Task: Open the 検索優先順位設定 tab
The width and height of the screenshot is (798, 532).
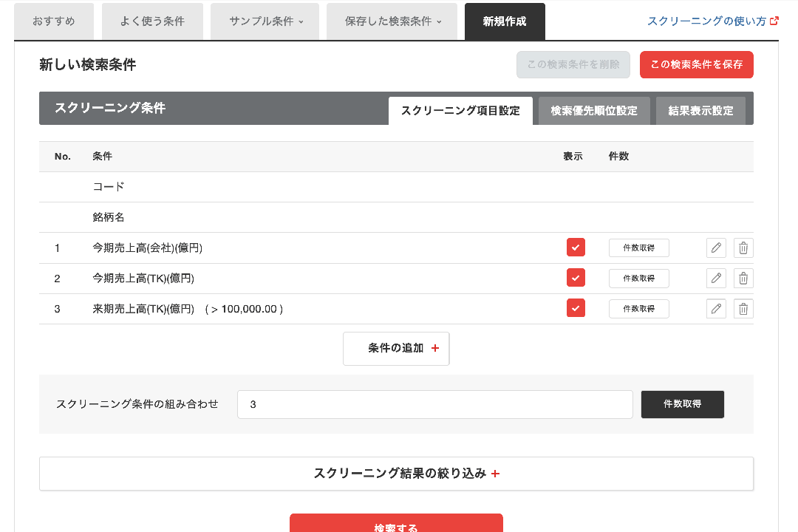Action: click(x=593, y=111)
